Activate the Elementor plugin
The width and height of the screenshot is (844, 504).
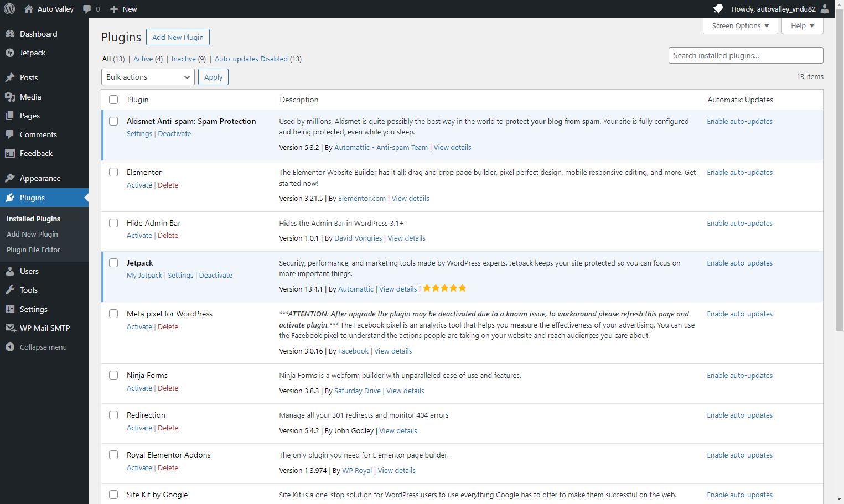(139, 185)
